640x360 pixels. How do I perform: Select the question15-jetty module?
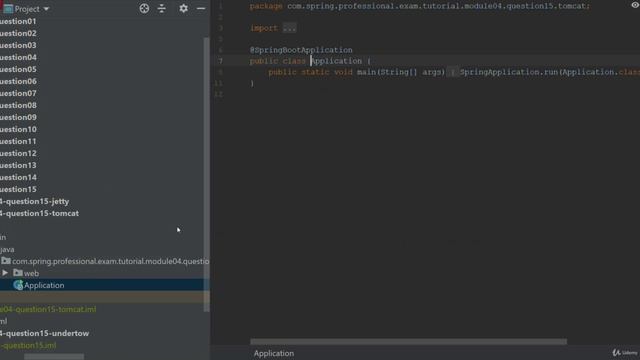(x=34, y=201)
